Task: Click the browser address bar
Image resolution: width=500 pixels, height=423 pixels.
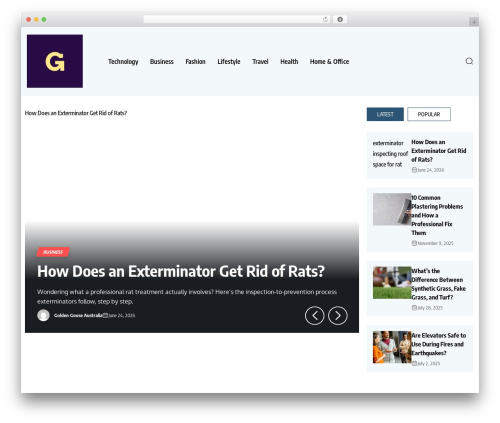Action: click(237, 20)
